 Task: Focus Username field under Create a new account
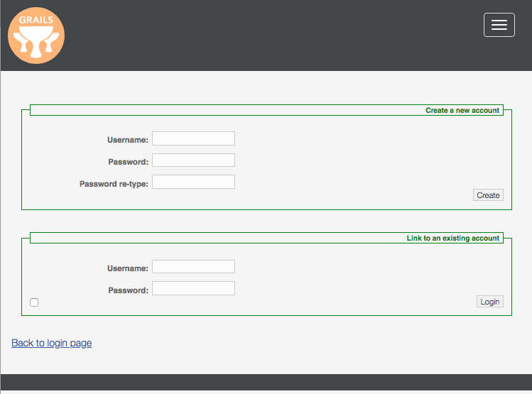[193, 138]
